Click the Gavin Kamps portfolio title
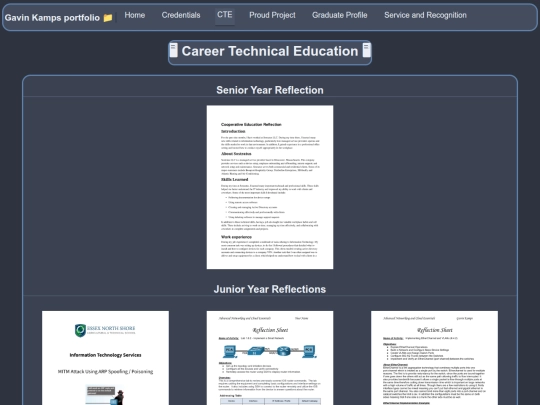 52,18
